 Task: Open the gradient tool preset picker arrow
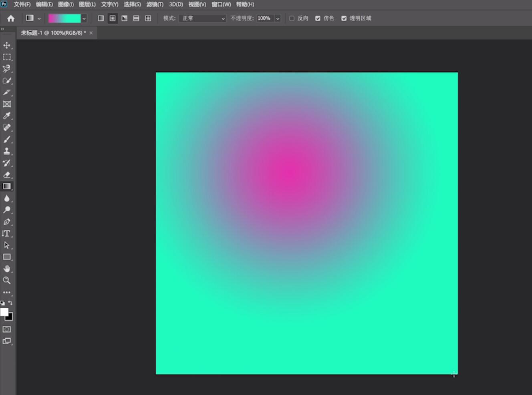(x=39, y=18)
